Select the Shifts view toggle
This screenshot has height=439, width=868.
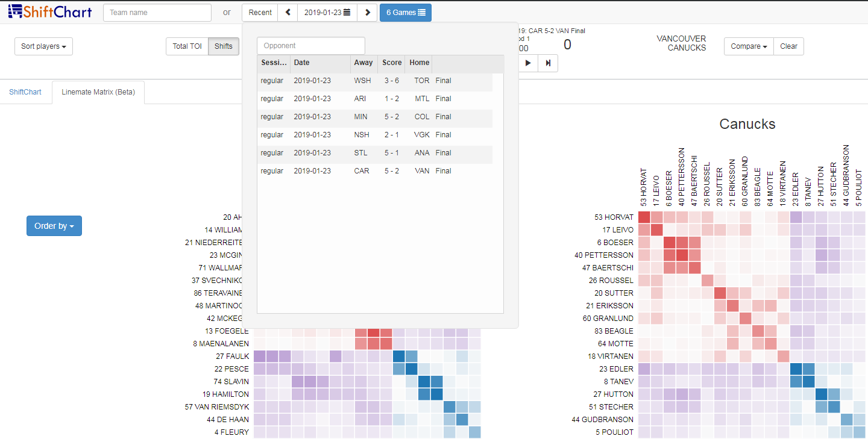(223, 46)
